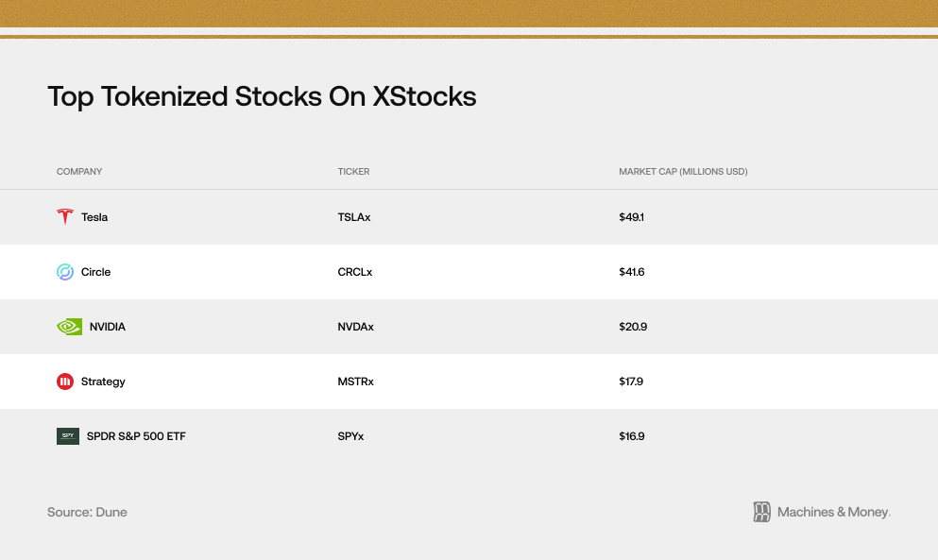Click the SPDR S&P 500 ETF name

click(x=136, y=436)
